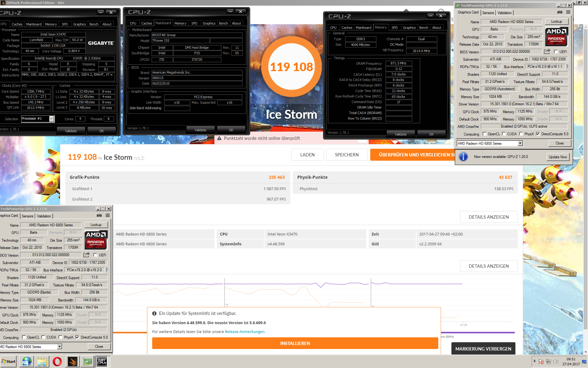Open network tray icon

click(548, 362)
